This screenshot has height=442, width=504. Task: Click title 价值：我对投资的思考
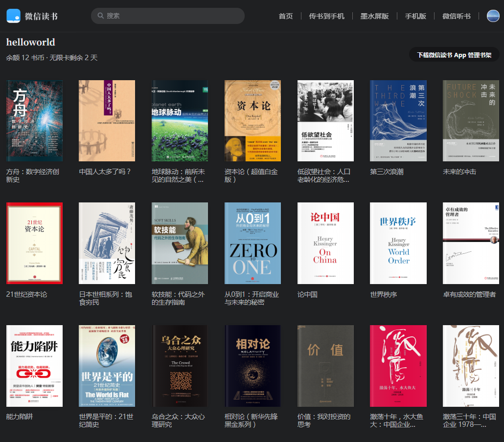(x=323, y=420)
